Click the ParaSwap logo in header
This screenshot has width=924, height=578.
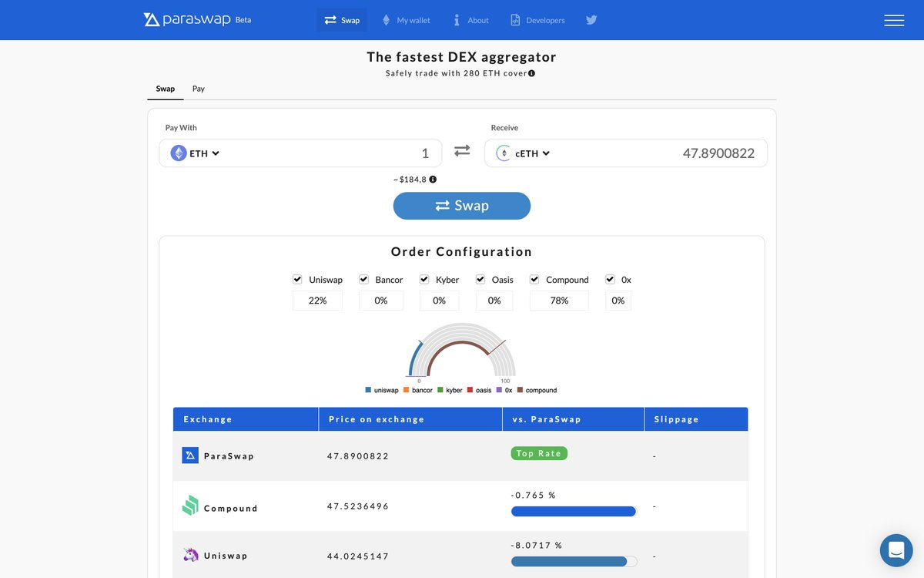point(197,20)
